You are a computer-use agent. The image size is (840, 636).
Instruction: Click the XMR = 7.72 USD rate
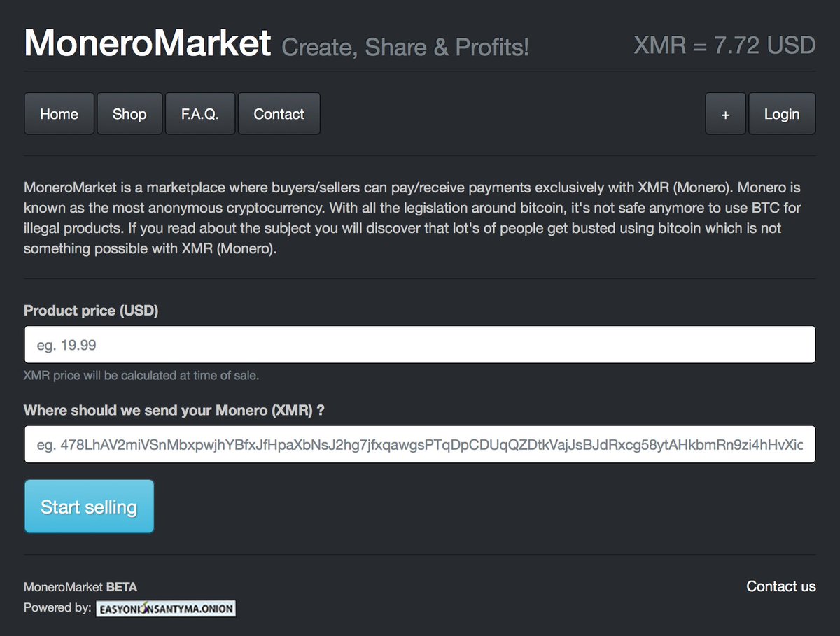tap(724, 45)
